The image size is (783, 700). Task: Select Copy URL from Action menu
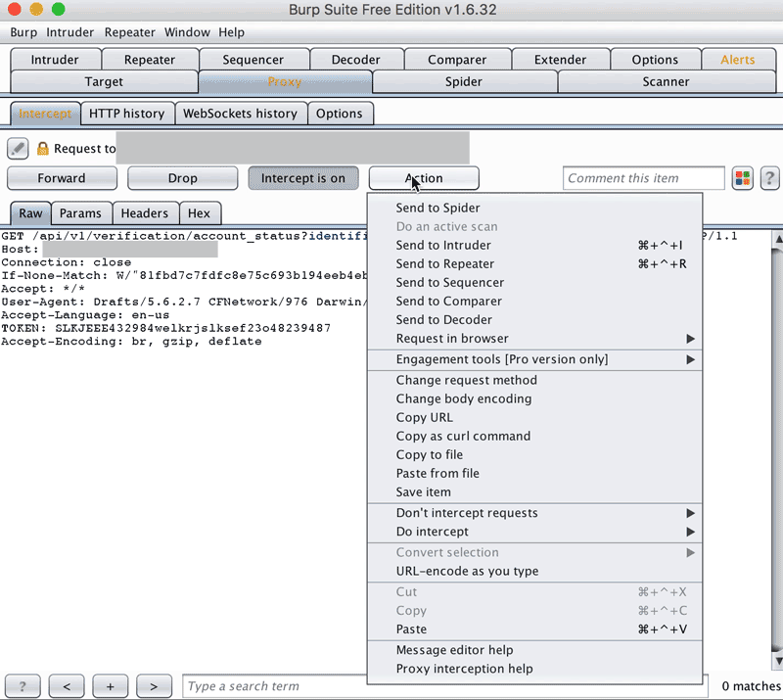(534, 418)
